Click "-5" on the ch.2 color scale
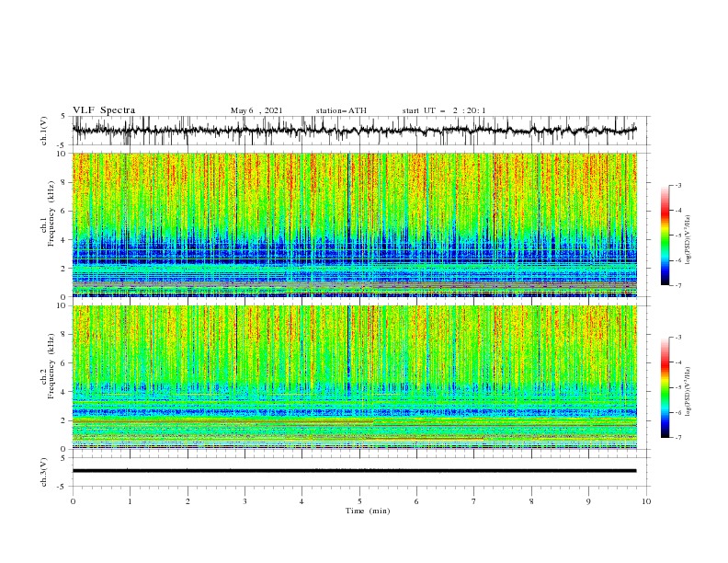The height and width of the screenshot is (563, 728). [x=678, y=387]
